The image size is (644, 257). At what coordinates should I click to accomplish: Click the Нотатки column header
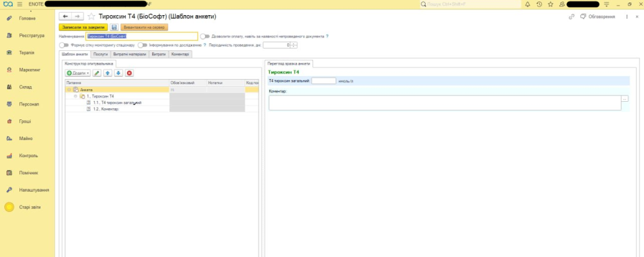(226, 83)
